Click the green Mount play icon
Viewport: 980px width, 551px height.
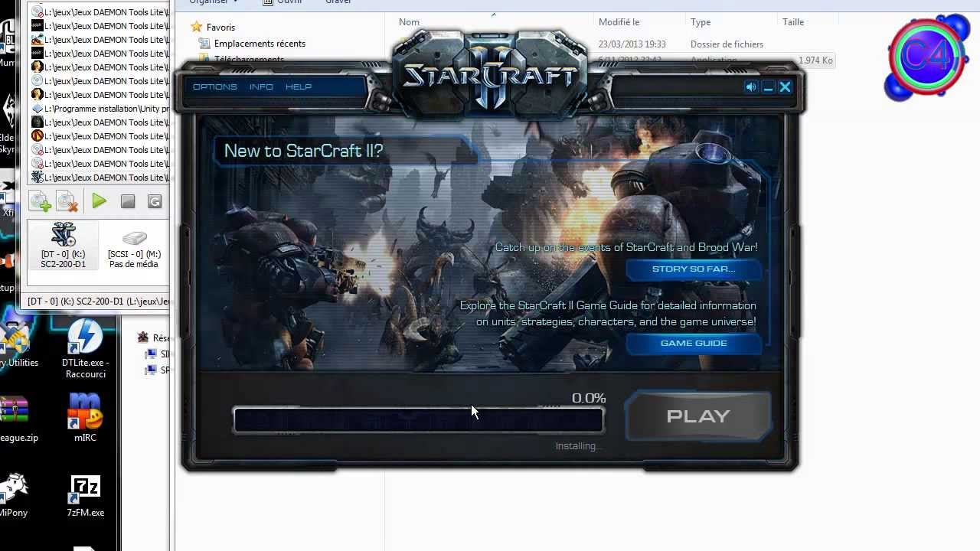pos(99,201)
